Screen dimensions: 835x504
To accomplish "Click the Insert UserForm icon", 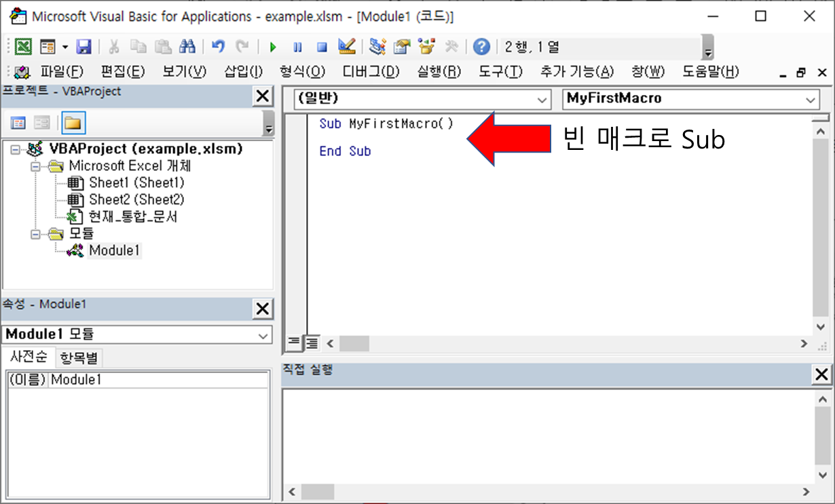I will [47, 47].
